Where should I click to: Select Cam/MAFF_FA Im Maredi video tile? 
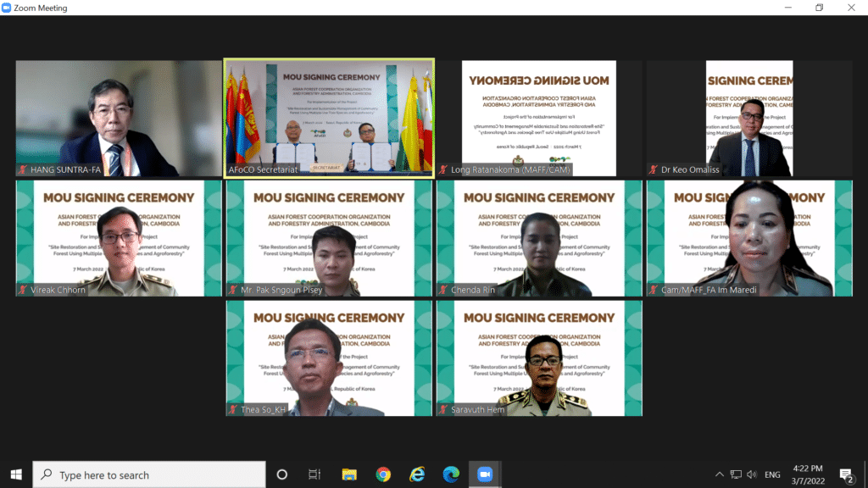tap(749, 238)
